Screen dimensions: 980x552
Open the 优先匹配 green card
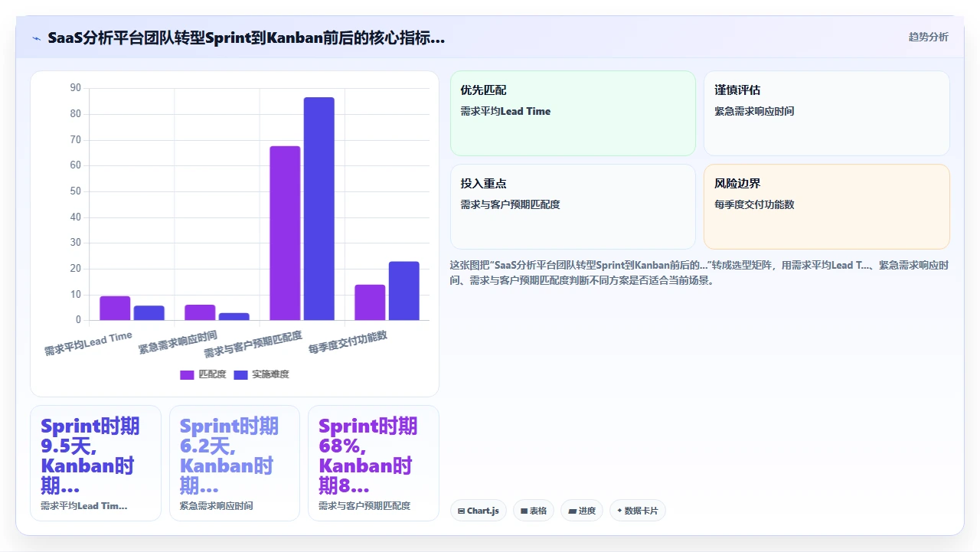pos(573,113)
